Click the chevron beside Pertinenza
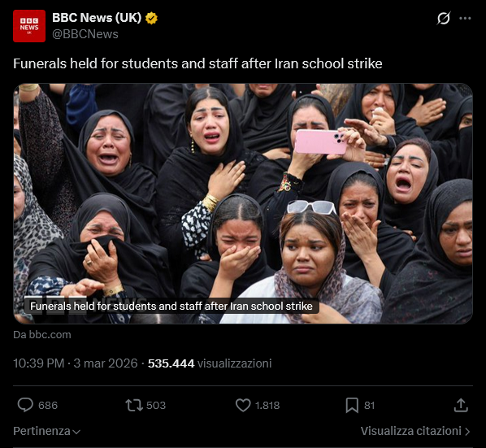The height and width of the screenshot is (448, 486). 76,432
